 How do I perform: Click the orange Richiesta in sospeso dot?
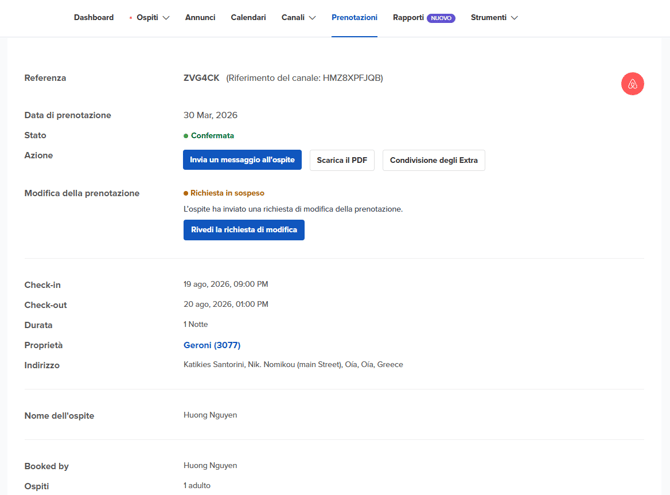(186, 193)
